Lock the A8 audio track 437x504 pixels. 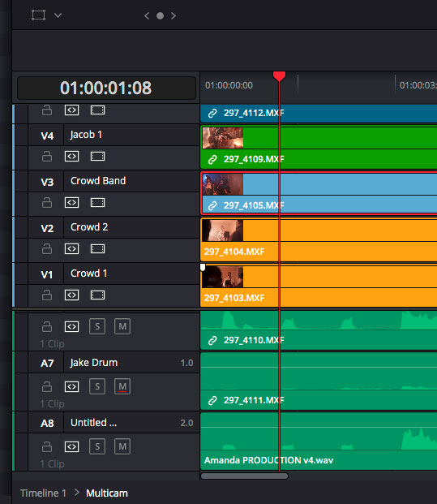[x=47, y=446]
